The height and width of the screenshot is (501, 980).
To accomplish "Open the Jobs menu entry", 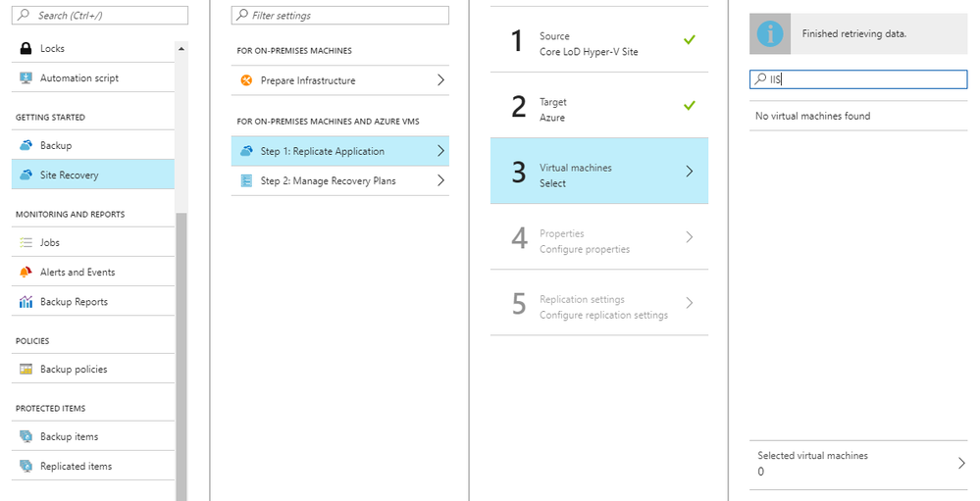I will [x=93, y=242].
